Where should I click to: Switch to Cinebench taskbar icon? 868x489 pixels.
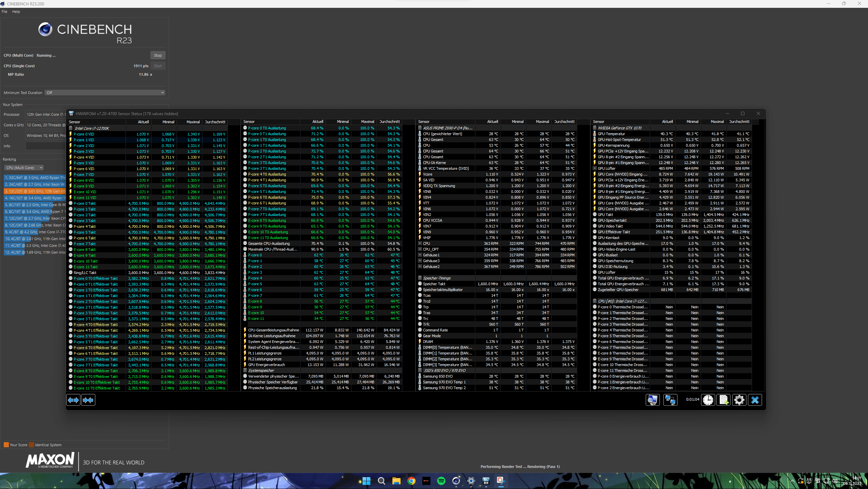click(456, 481)
